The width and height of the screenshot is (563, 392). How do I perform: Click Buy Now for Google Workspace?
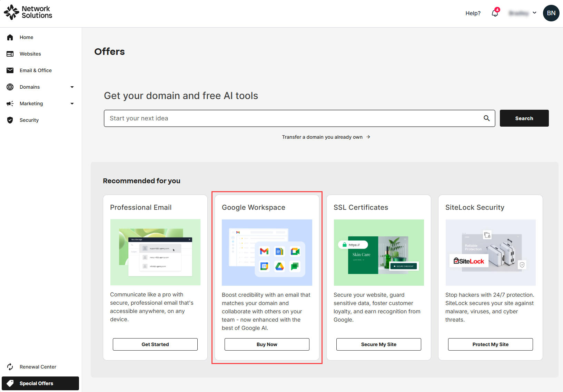[x=267, y=344]
